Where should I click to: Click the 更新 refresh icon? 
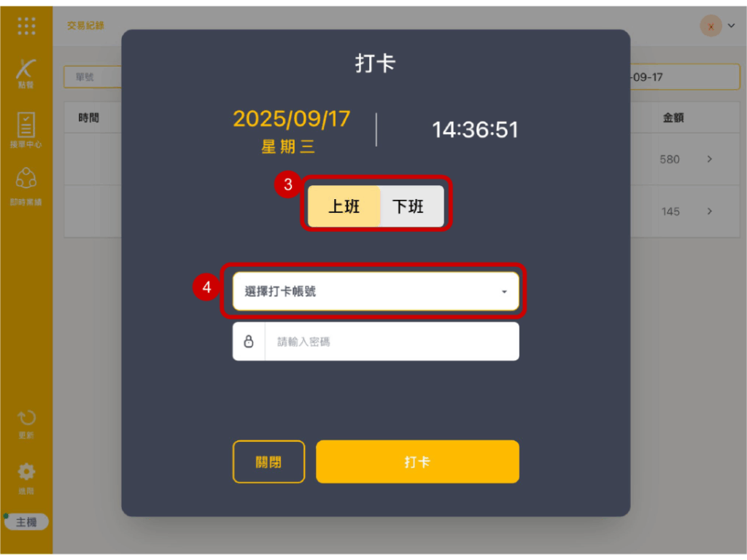[x=26, y=424]
